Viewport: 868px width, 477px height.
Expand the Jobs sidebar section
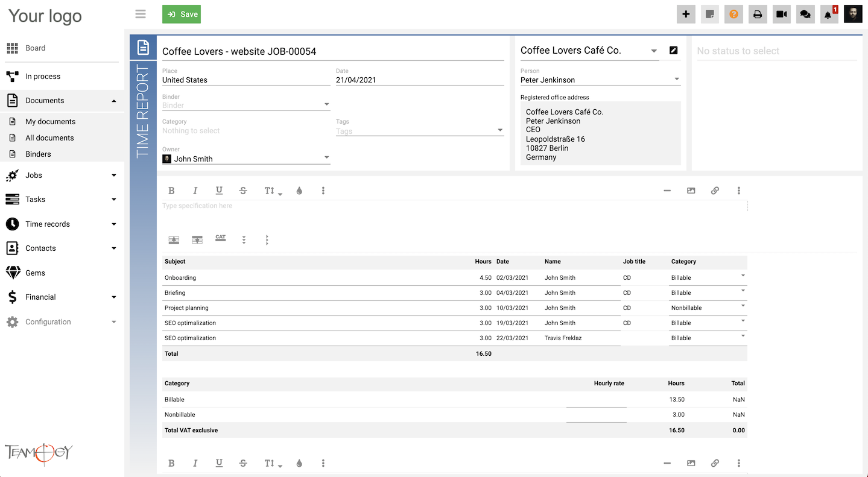tap(62, 175)
